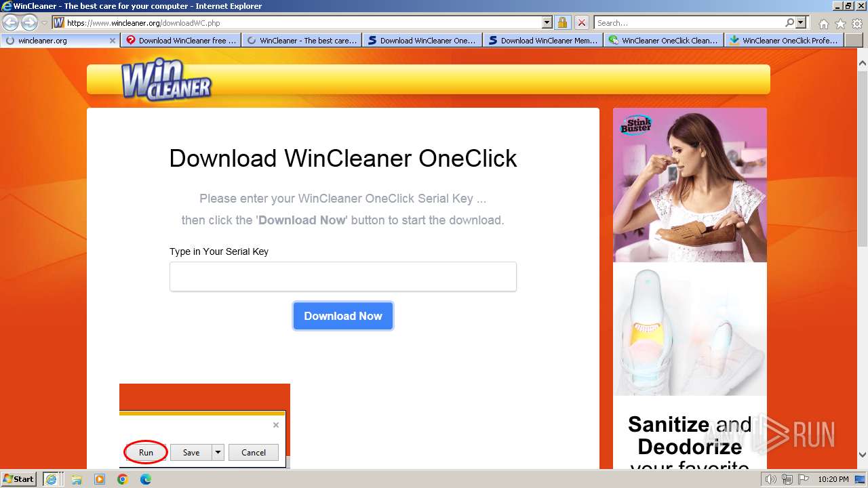This screenshot has width=868, height=488.
Task: Open the recent pages dropdown arrow
Action: pos(44,23)
